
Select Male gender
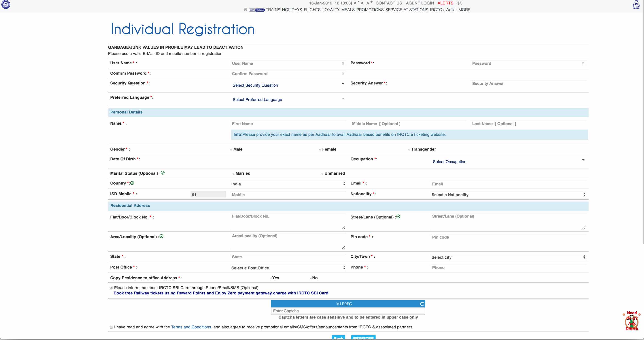click(231, 150)
